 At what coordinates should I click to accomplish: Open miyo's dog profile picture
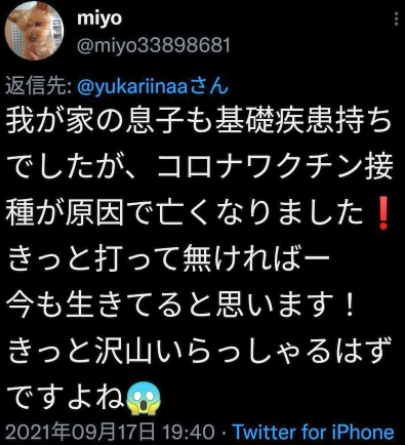point(34,31)
